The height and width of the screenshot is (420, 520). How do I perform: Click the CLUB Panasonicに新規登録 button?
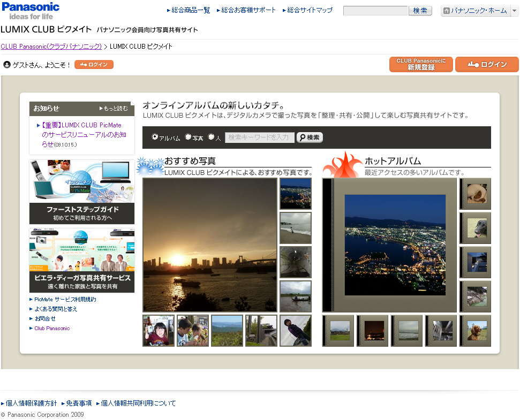pyautogui.click(x=421, y=63)
